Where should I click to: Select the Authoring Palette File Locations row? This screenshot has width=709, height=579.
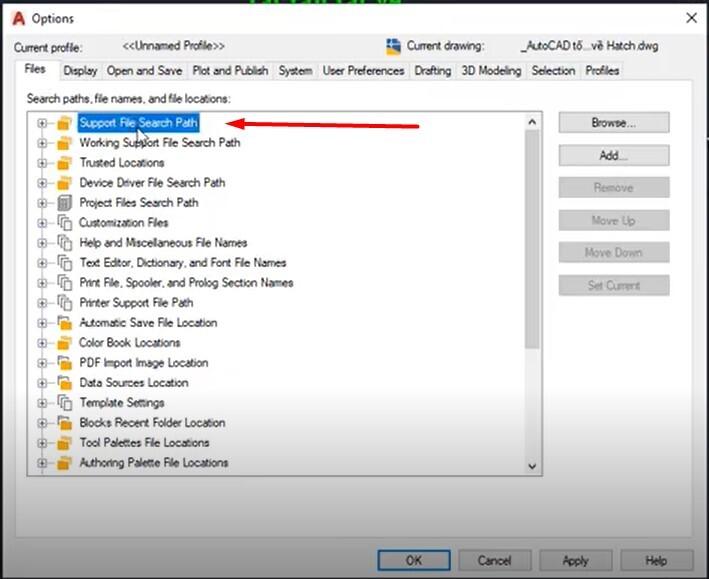(154, 463)
